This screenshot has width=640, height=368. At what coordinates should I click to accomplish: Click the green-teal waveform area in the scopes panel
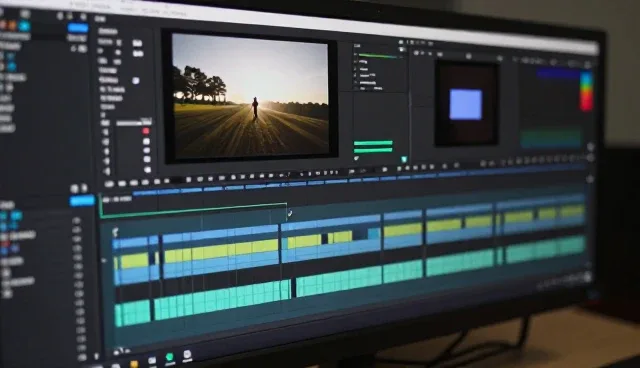pyautogui.click(x=551, y=138)
